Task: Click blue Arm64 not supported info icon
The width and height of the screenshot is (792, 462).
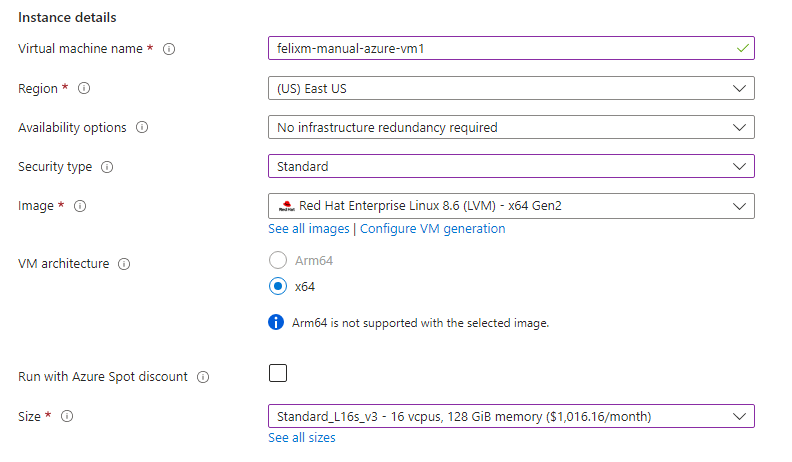Action: coord(276,322)
